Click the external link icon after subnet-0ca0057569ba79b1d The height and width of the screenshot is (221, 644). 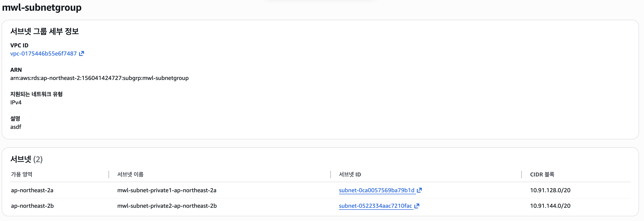tap(419, 190)
